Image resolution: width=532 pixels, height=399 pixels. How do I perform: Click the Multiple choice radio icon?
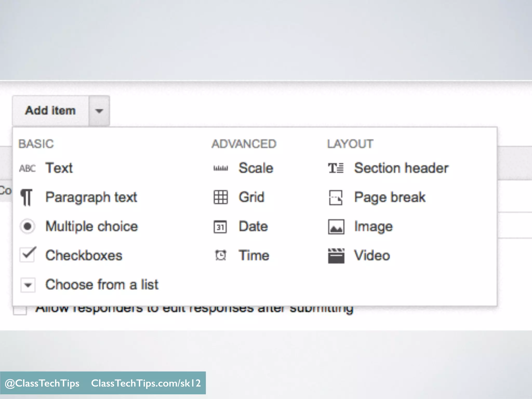tap(27, 226)
